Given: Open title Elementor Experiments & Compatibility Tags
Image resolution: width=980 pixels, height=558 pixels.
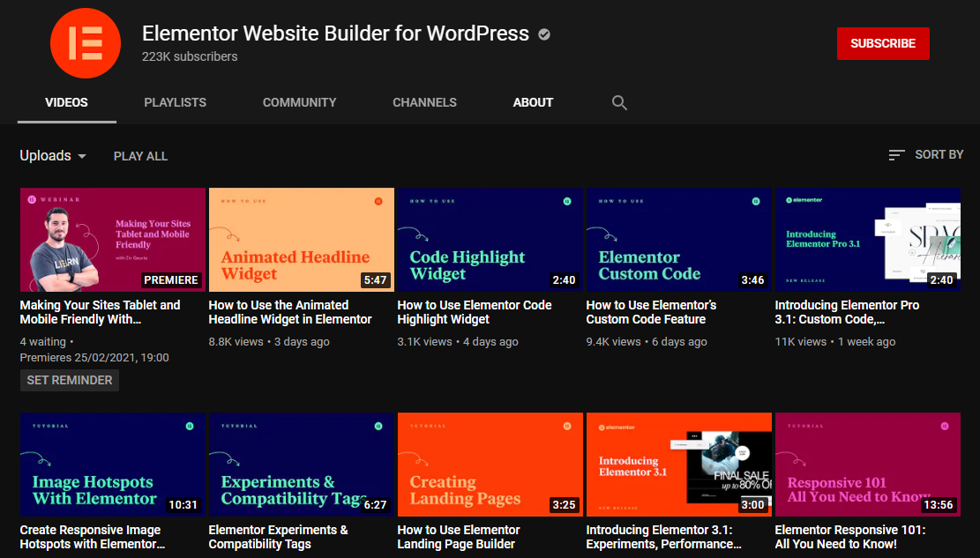Looking at the screenshot, I should pyautogui.click(x=278, y=537).
